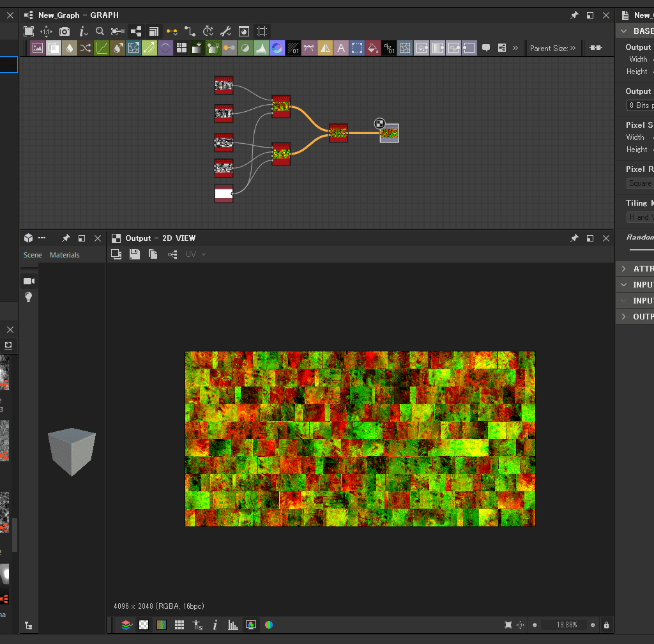Toggle the checkered transparency background in 2D view
The height and width of the screenshot is (644, 654).
(143, 625)
